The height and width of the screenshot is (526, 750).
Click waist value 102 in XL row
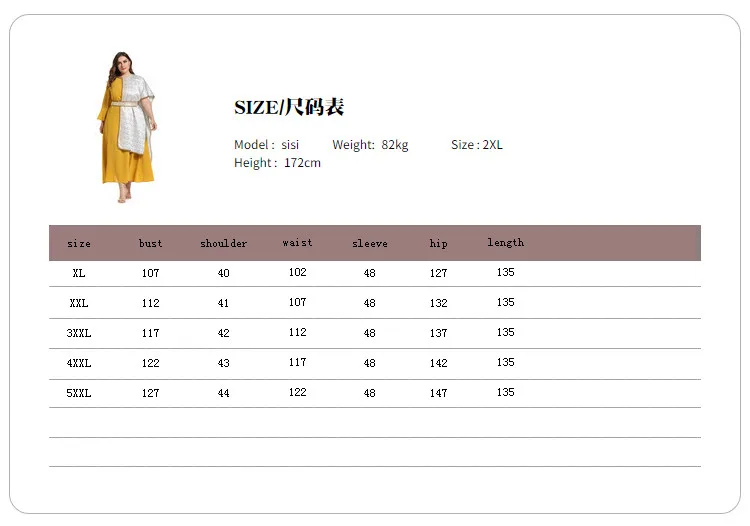click(x=298, y=272)
